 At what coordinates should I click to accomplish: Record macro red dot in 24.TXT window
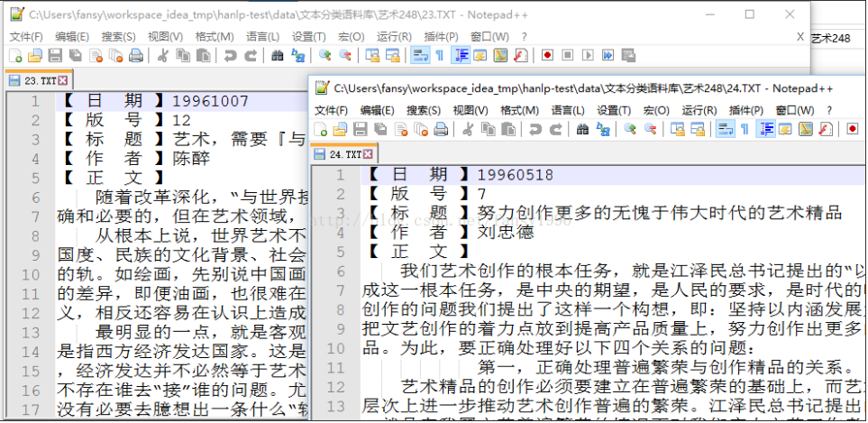coord(853,130)
